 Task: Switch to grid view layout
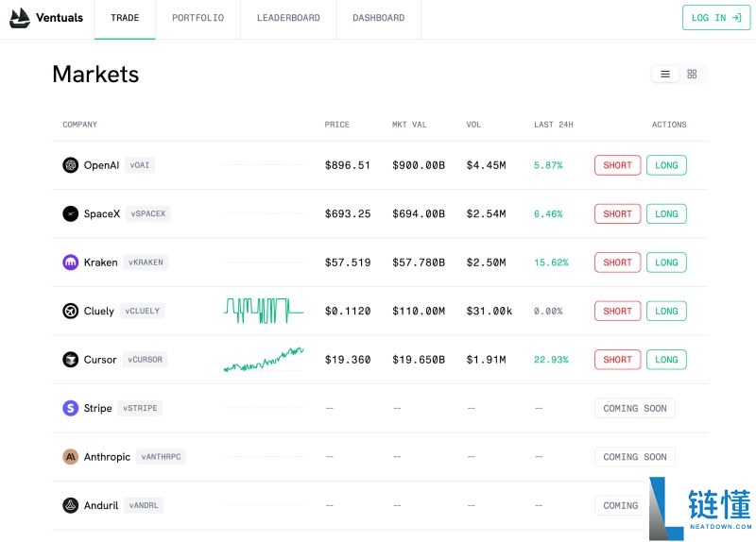[692, 74]
